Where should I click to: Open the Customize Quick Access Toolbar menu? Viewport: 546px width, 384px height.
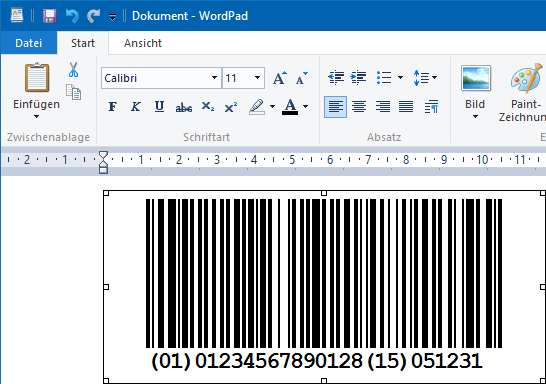[x=112, y=17]
